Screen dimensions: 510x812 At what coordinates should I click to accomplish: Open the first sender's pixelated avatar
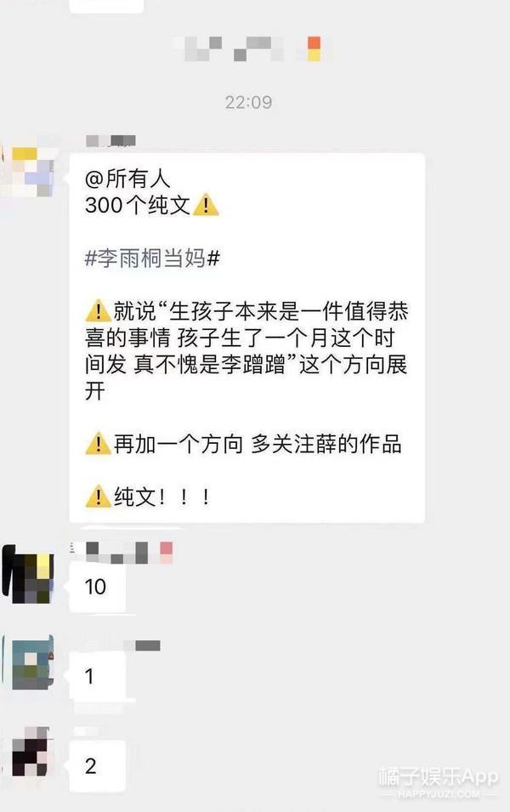[x=32, y=172]
